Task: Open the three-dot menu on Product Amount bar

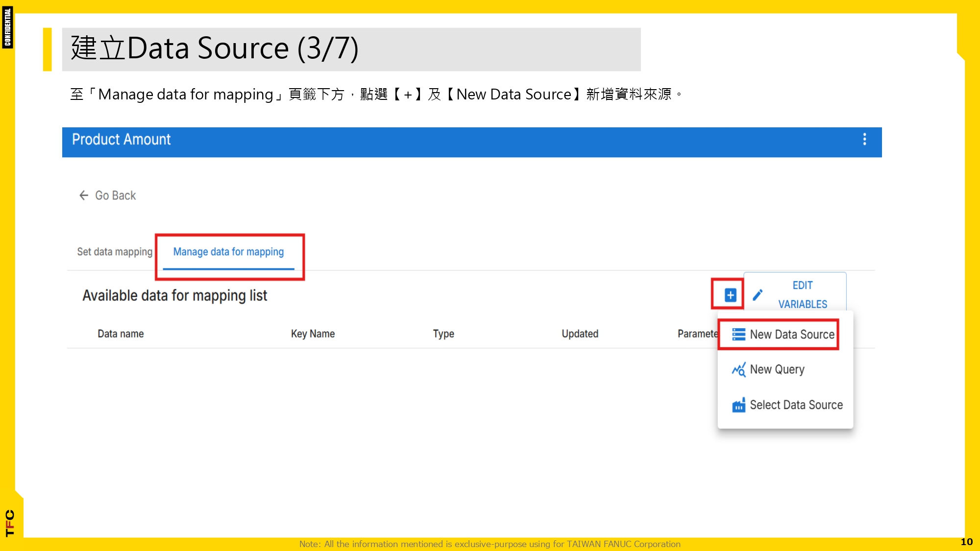Action: coord(865,141)
